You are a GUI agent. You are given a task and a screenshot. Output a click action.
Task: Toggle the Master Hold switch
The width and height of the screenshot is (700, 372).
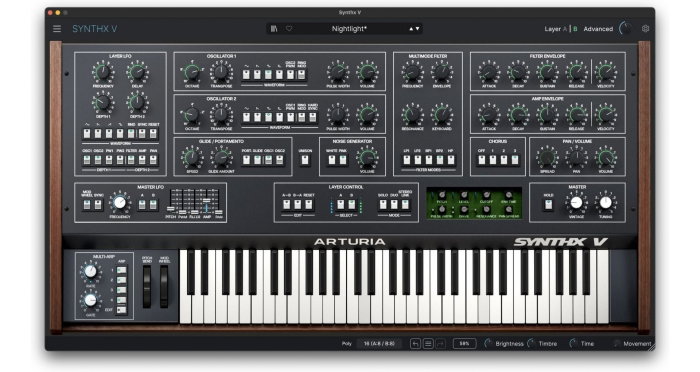pyautogui.click(x=548, y=205)
